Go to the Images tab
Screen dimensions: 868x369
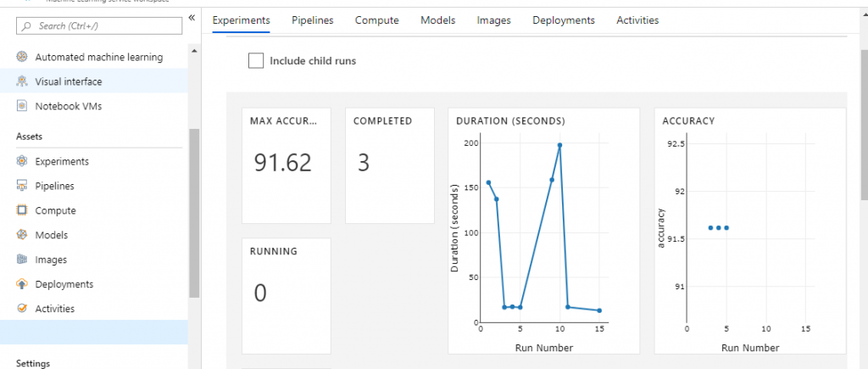[x=494, y=20]
